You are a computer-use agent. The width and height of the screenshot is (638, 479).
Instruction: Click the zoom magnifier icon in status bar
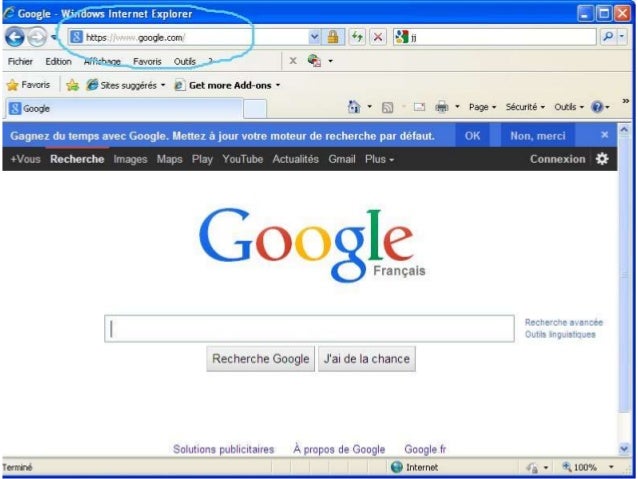567,467
